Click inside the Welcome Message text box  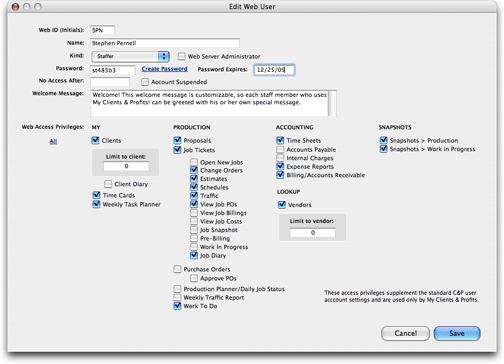(x=209, y=103)
